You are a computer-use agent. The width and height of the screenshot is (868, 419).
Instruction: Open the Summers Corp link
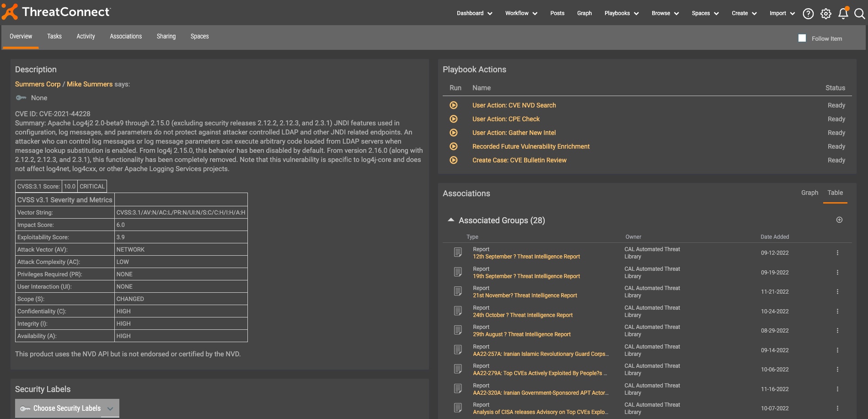[38, 84]
